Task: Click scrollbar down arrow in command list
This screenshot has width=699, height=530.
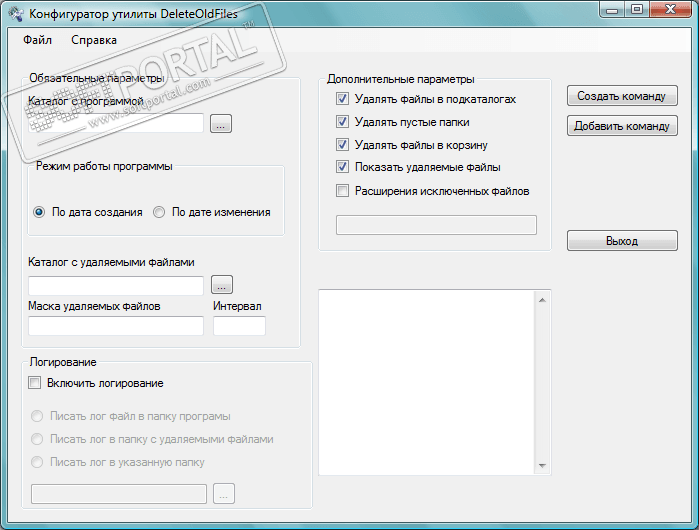Action: pyautogui.click(x=542, y=465)
